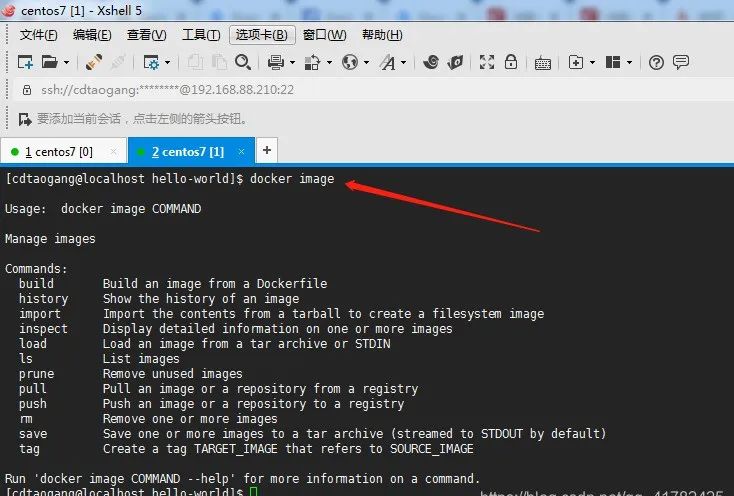Image resolution: width=734 pixels, height=496 pixels.
Task: Expand the globe encoding dropdown arrow
Action: tap(367, 62)
